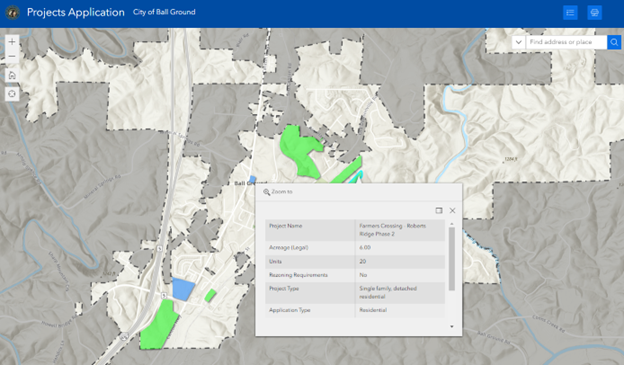Select the Project Name row in popup
624x365 pixels.
coord(355,230)
